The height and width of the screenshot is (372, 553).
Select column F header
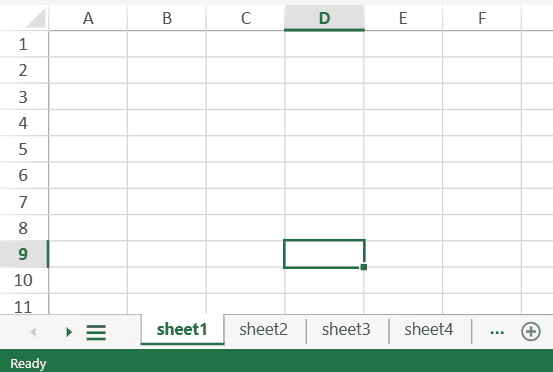[x=482, y=18]
